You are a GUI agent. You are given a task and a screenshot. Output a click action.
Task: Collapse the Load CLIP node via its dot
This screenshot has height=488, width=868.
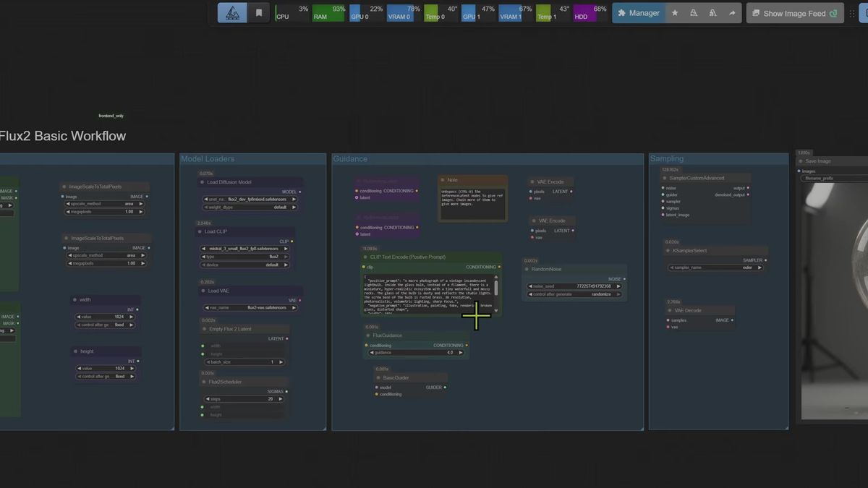(198, 231)
